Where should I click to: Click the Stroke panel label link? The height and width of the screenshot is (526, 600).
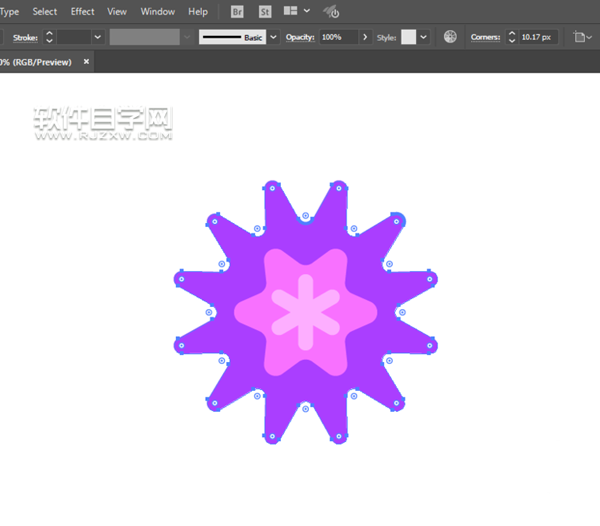24,37
